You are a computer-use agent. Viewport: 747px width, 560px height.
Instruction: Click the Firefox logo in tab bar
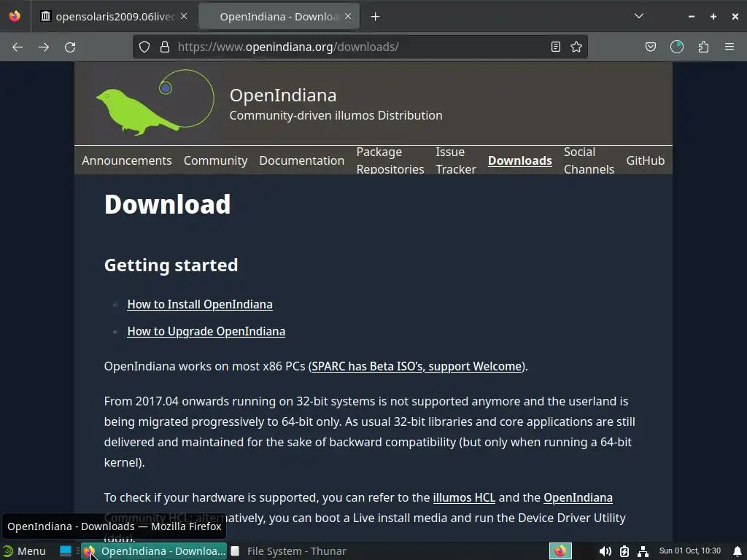pos(15,16)
